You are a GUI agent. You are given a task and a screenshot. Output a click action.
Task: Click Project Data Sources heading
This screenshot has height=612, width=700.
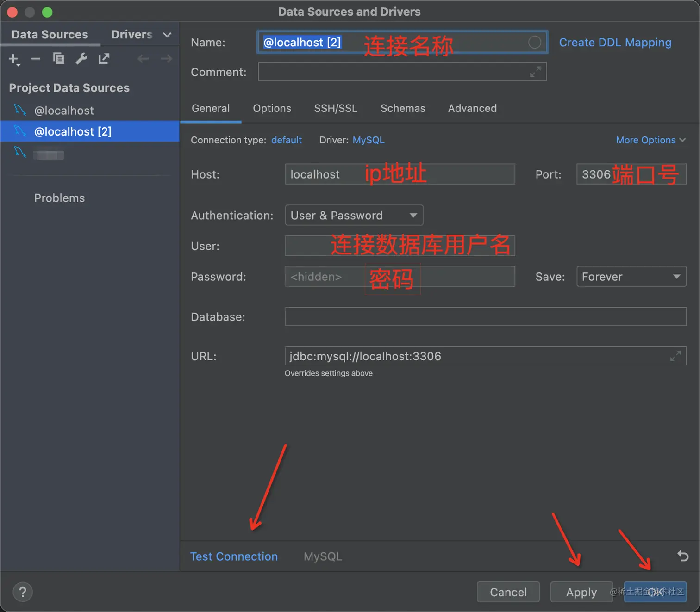click(69, 88)
